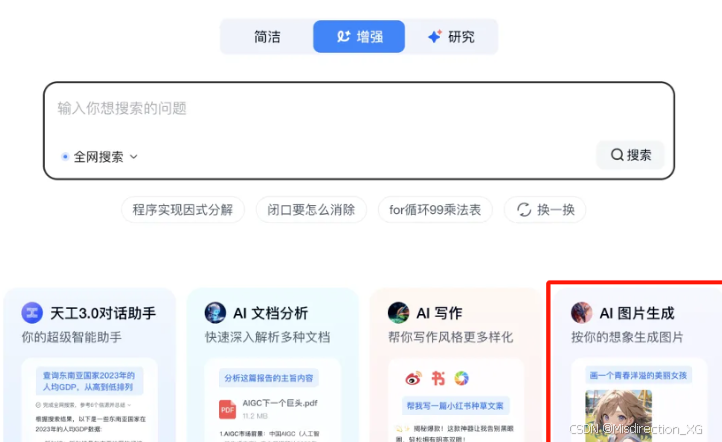The image size is (722, 442).
Task: Click the blue dot beside 全网搜索
Action: coord(65,157)
